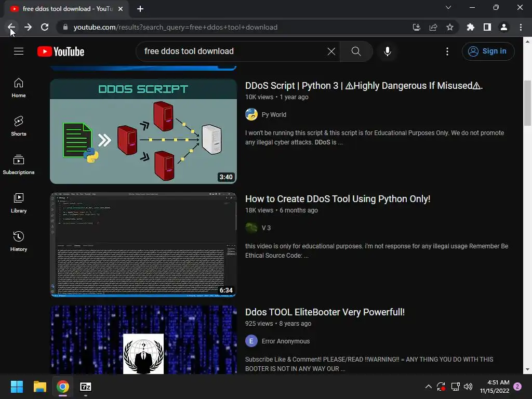Viewport: 532px width, 399px height.
Task: Open How to Create DDoS Tool title
Action: pyautogui.click(x=338, y=199)
